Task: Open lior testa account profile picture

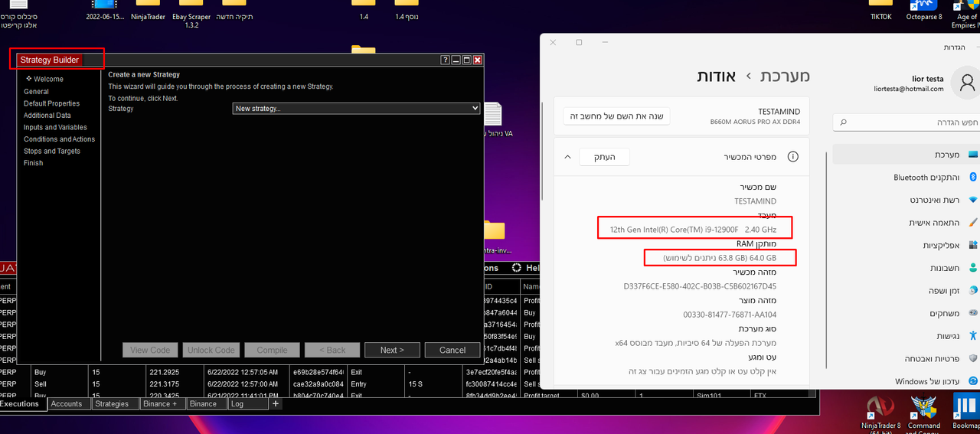Action: tap(967, 82)
